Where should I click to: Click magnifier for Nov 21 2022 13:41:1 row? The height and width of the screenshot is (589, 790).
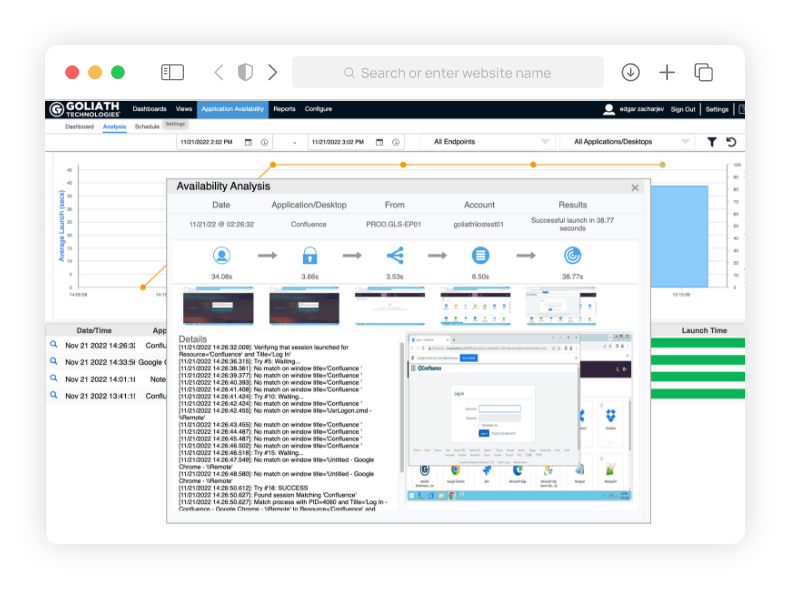tap(53, 395)
